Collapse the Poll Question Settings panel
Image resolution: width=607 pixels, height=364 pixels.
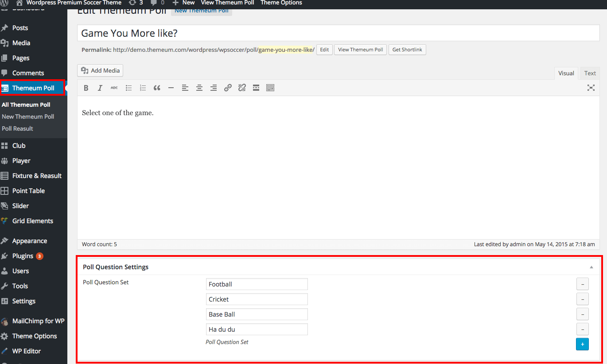591,267
